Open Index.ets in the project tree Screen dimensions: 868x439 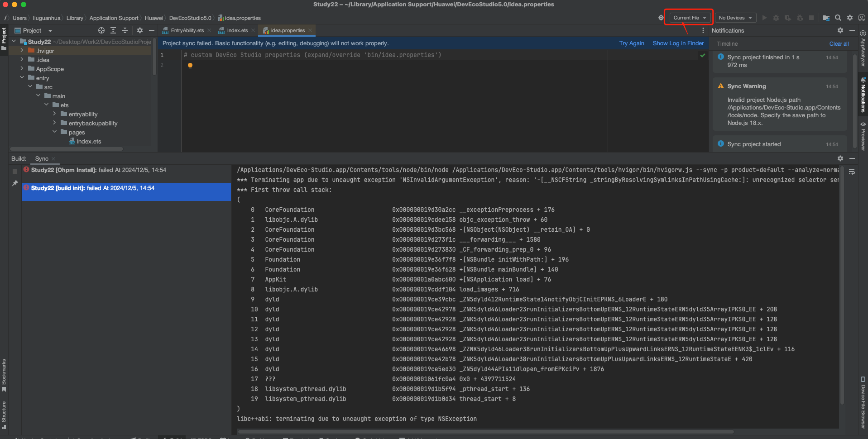pos(89,142)
